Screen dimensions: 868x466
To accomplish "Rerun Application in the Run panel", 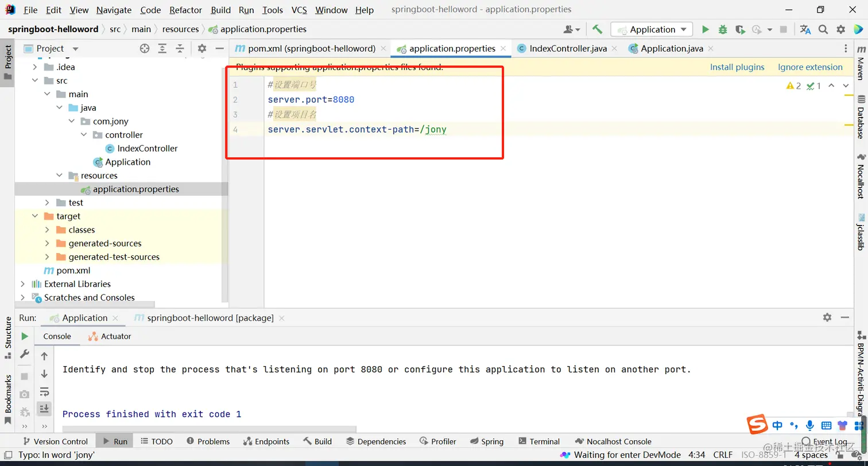I will tap(25, 336).
